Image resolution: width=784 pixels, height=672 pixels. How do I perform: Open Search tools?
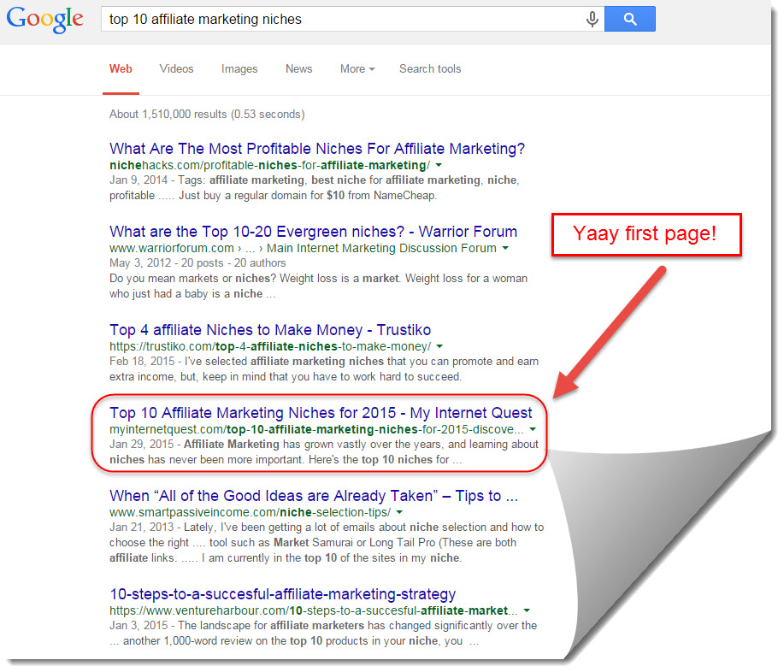[430, 69]
